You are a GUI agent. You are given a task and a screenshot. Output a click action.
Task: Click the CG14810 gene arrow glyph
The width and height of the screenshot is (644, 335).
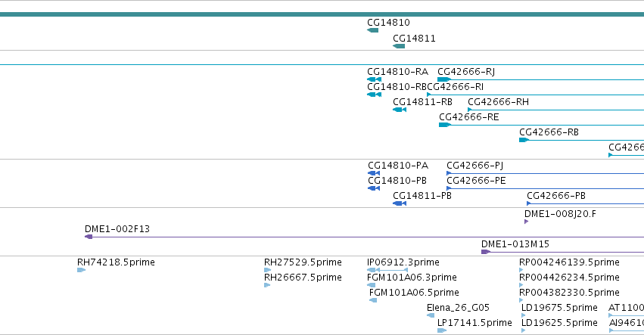[372, 30]
